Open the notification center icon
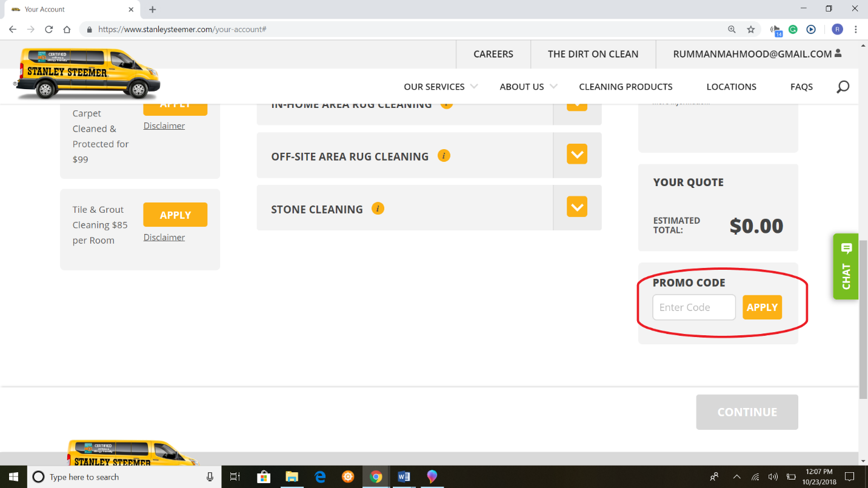This screenshot has height=488, width=868. [850, 476]
